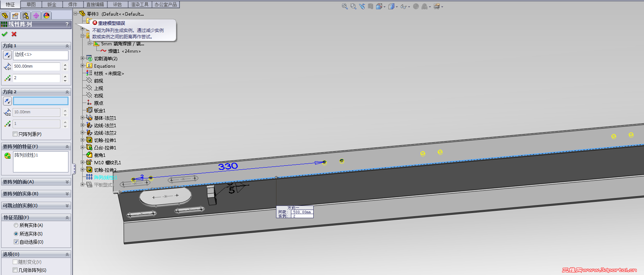Collapse the 方向 1 section
This screenshot has height=275, width=644.
coord(67,46)
